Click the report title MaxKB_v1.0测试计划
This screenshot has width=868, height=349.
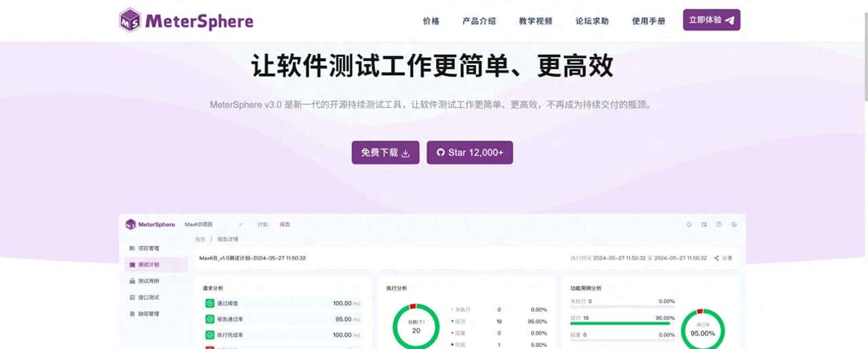[x=252, y=258]
